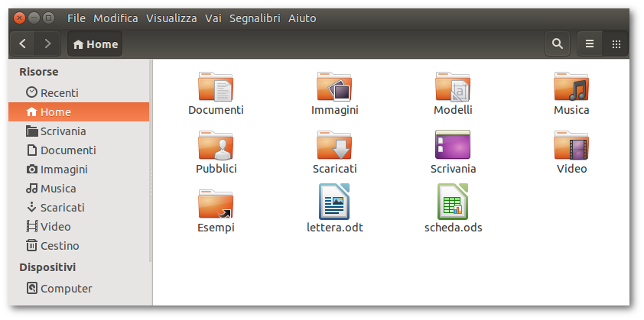This screenshot has height=320, width=644.
Task: Open the File menu
Action: click(x=76, y=18)
